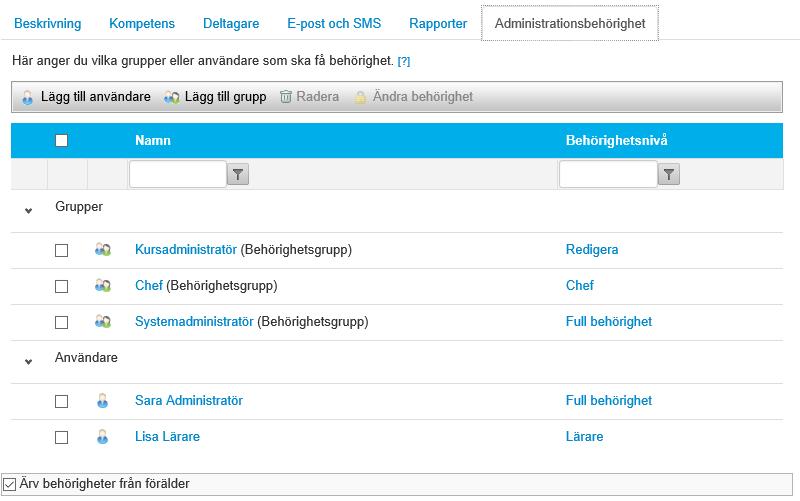
Task: Toggle the select-all checkbox in table header
Action: pos(61,140)
